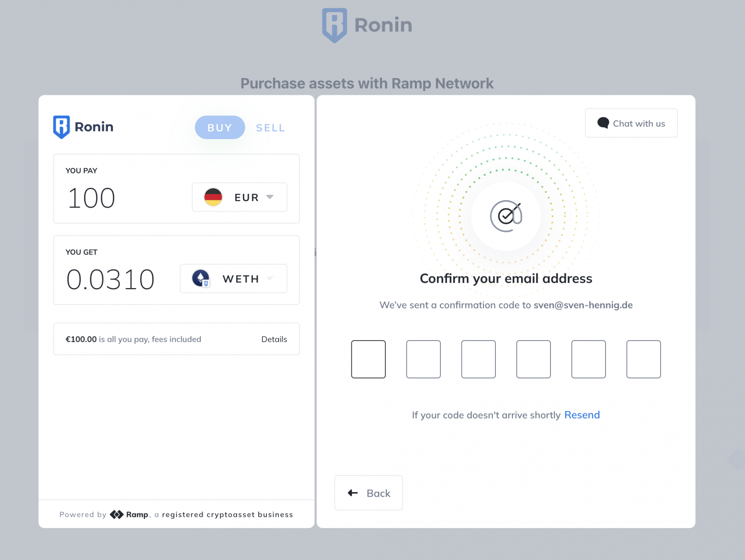Image resolution: width=745 pixels, height=560 pixels.
Task: Click the Ronin logo in the page header
Action: click(367, 25)
